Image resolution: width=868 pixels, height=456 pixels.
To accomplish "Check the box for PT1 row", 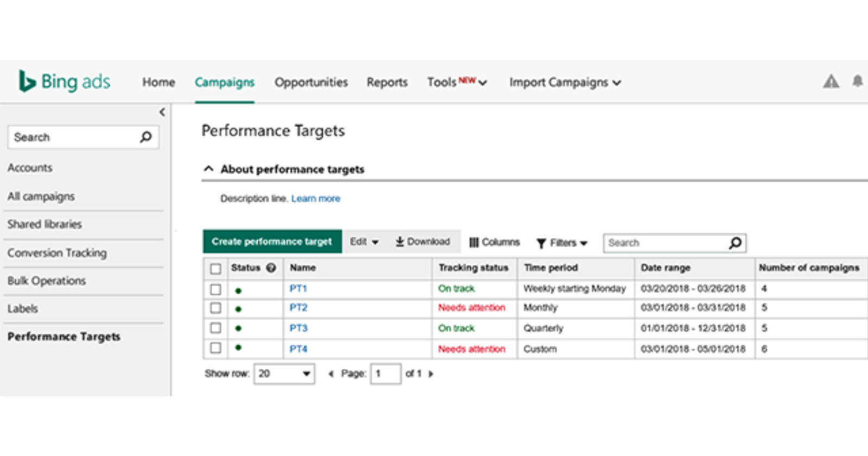I will 215,289.
